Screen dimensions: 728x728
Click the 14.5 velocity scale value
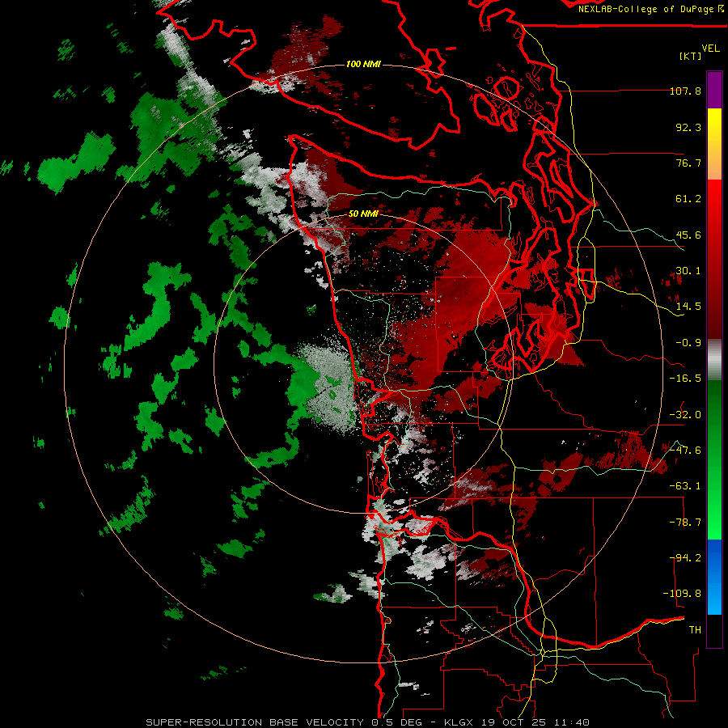[x=688, y=307]
